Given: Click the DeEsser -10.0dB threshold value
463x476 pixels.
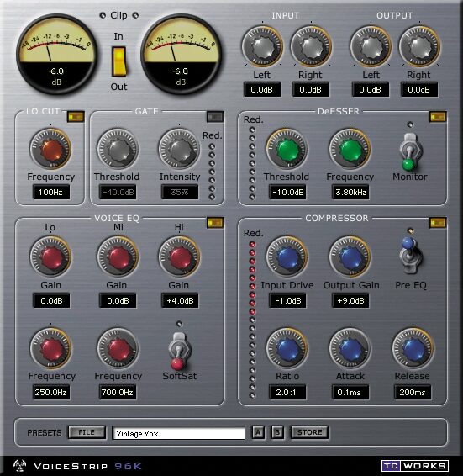Looking at the screenshot, I should [x=287, y=192].
